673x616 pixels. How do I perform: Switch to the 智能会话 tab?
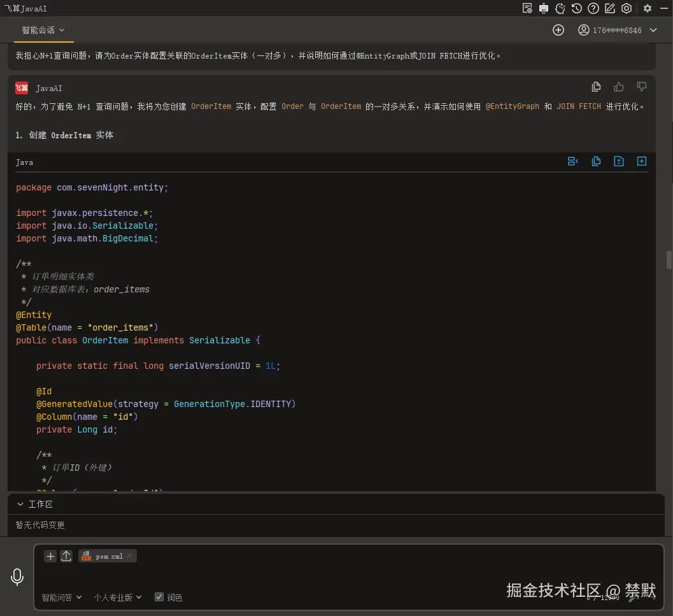coord(43,30)
